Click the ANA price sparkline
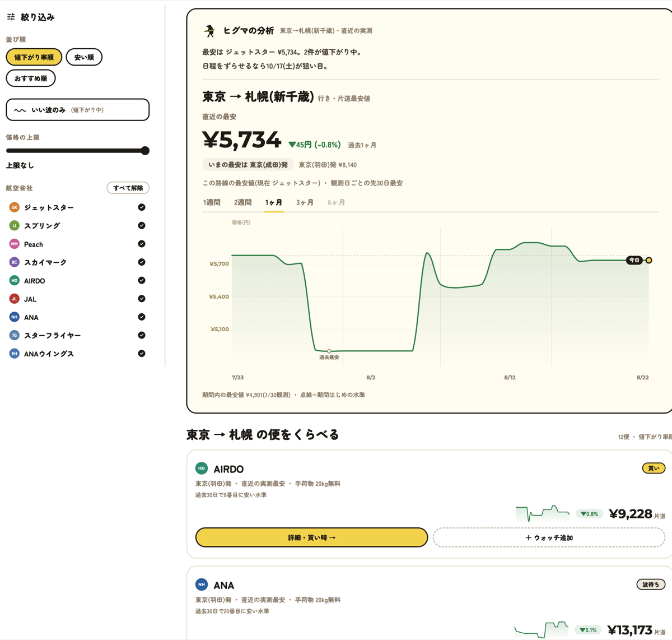This screenshot has width=672, height=640. (541, 629)
